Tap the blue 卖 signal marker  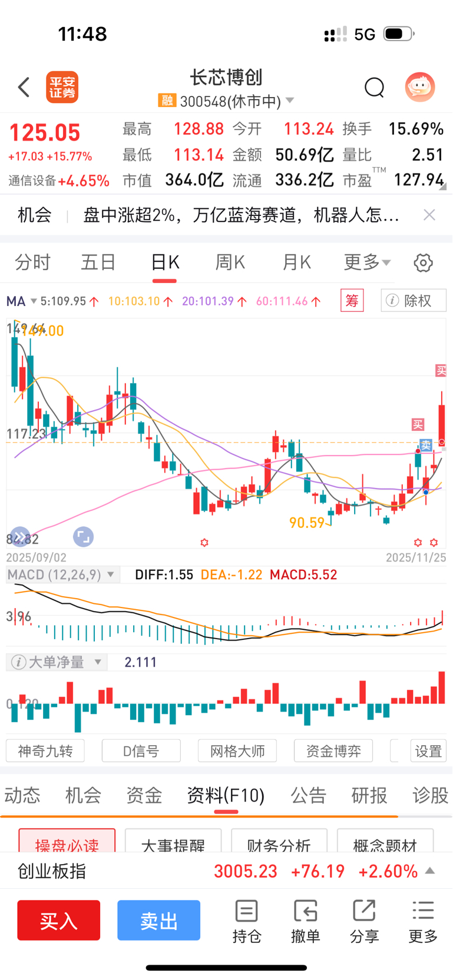coord(426,446)
